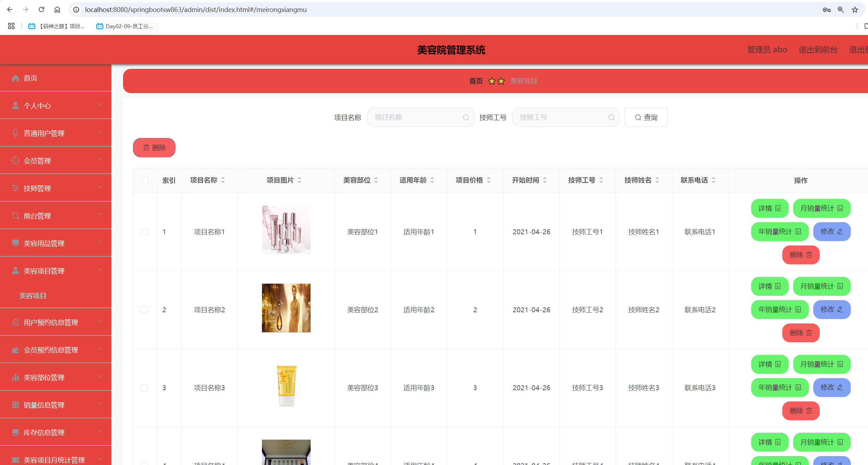Click the 查询 search button

tap(646, 117)
